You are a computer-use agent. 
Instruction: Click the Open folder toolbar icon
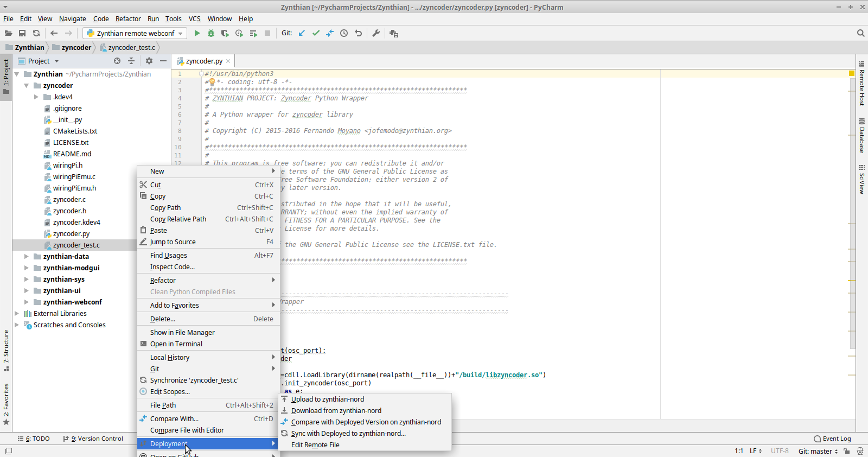point(8,33)
